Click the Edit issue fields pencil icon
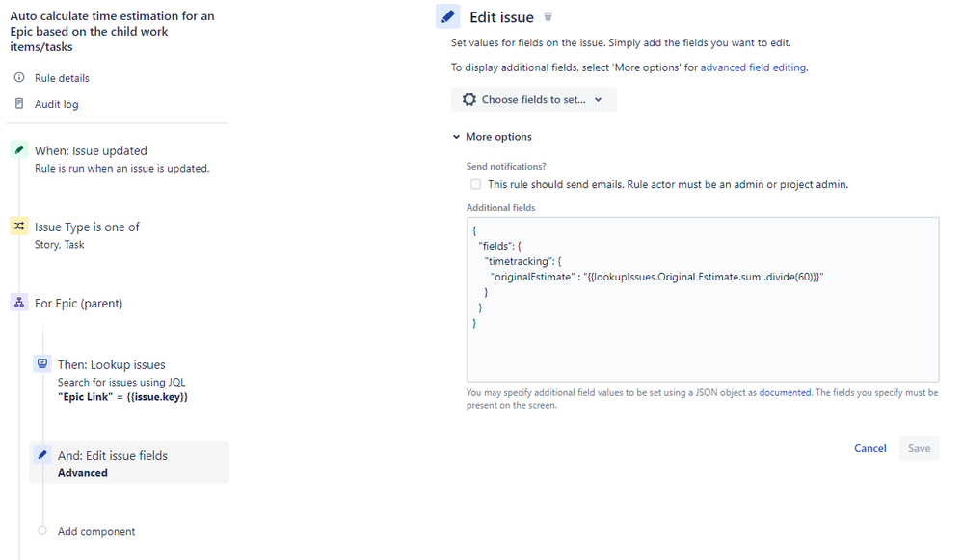The height and width of the screenshot is (560, 963). click(x=41, y=454)
